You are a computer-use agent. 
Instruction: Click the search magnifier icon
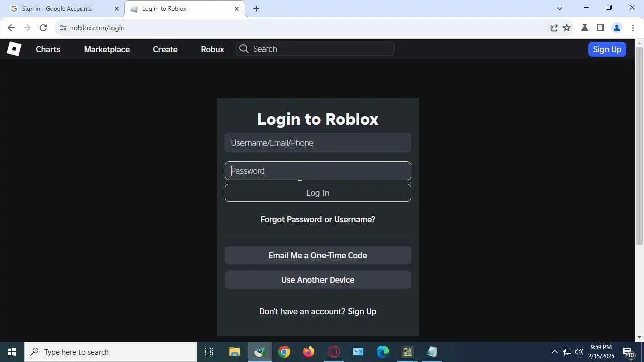click(244, 49)
